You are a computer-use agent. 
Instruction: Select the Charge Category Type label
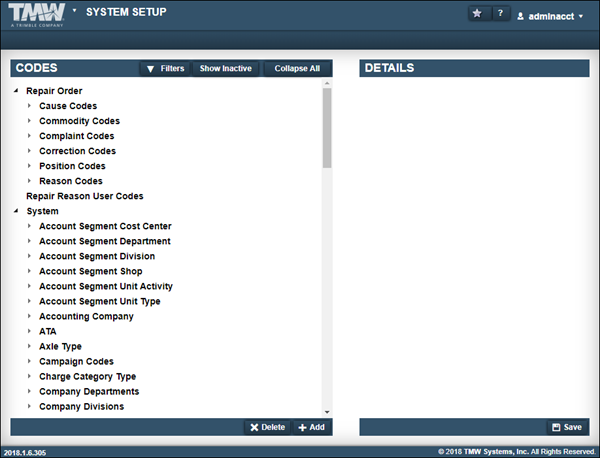(x=88, y=377)
